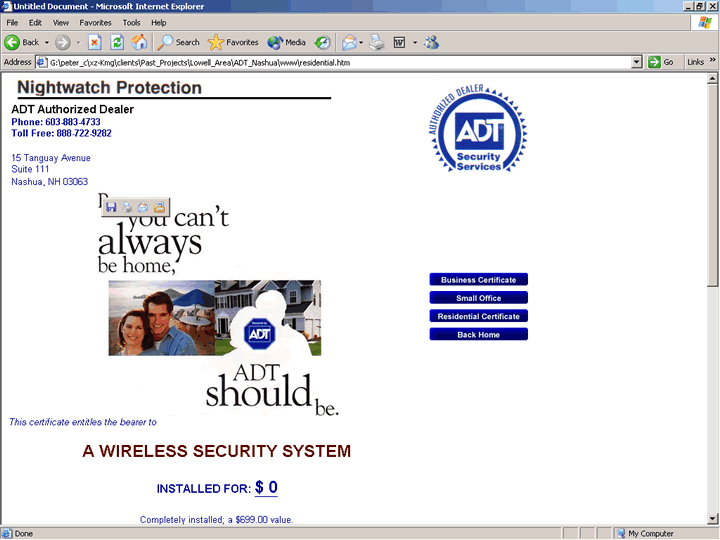Open the Tools menu
Image resolution: width=720 pixels, height=540 pixels.
[x=131, y=22]
